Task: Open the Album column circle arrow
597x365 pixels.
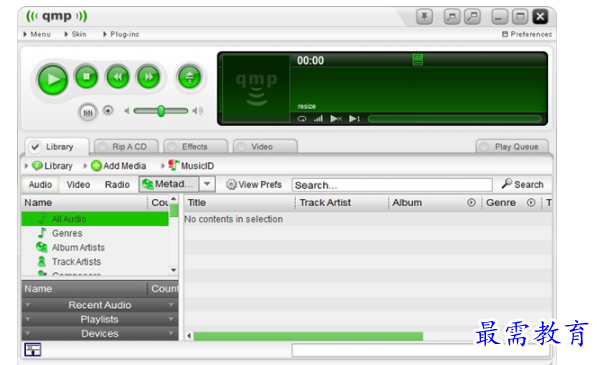Action: tap(471, 203)
